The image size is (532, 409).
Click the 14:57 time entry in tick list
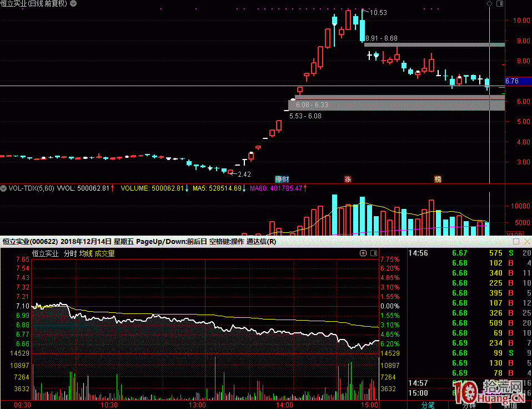(x=418, y=383)
